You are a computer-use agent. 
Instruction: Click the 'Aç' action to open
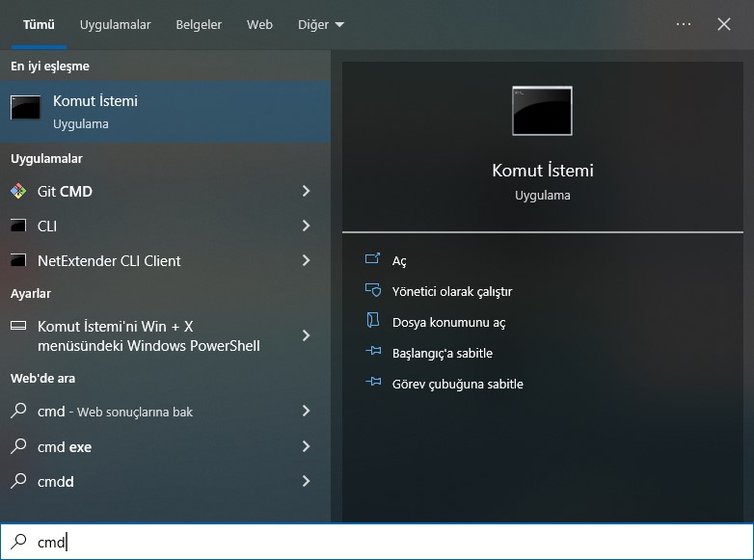pos(399,260)
